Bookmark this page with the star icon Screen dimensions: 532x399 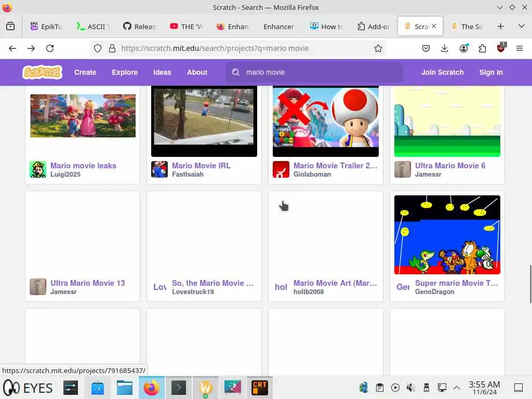378,48
